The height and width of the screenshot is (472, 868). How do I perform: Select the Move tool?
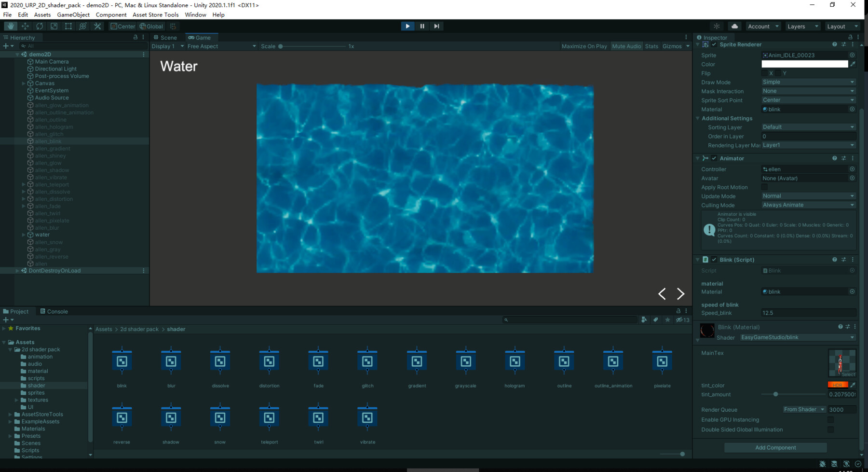[x=25, y=26]
